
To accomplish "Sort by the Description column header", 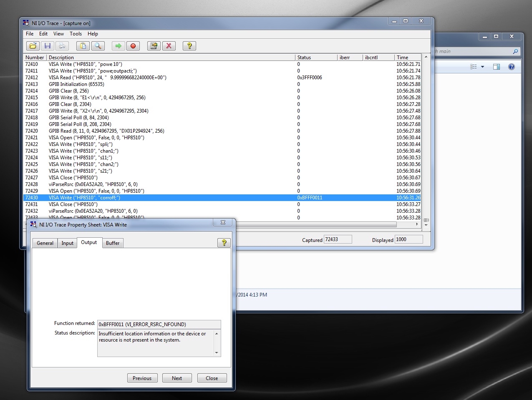I will [171, 57].
